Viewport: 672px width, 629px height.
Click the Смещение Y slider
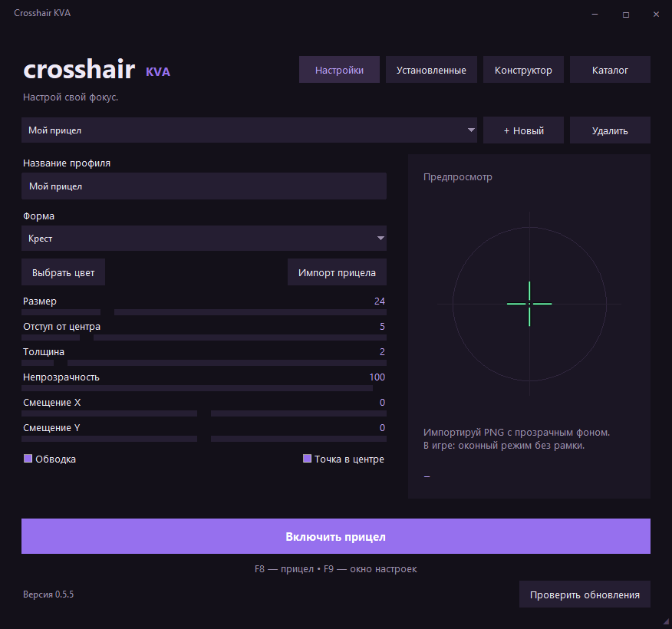tap(204, 438)
